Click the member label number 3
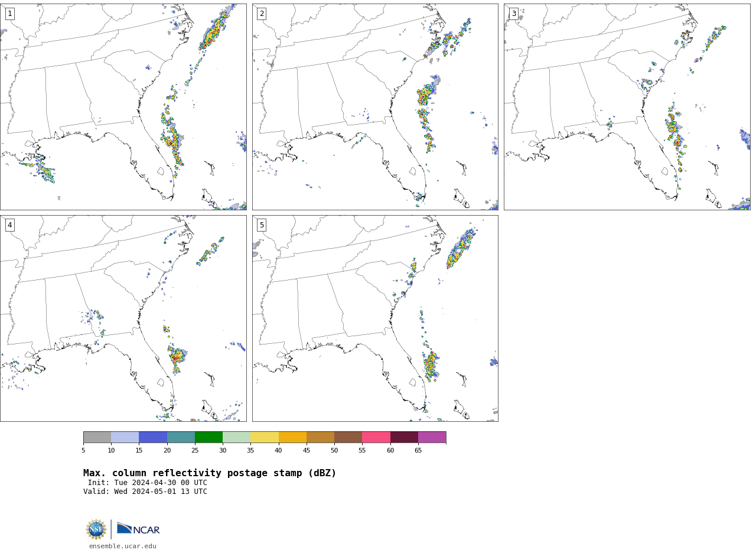Screen dimensions: 756x553 (x=513, y=14)
